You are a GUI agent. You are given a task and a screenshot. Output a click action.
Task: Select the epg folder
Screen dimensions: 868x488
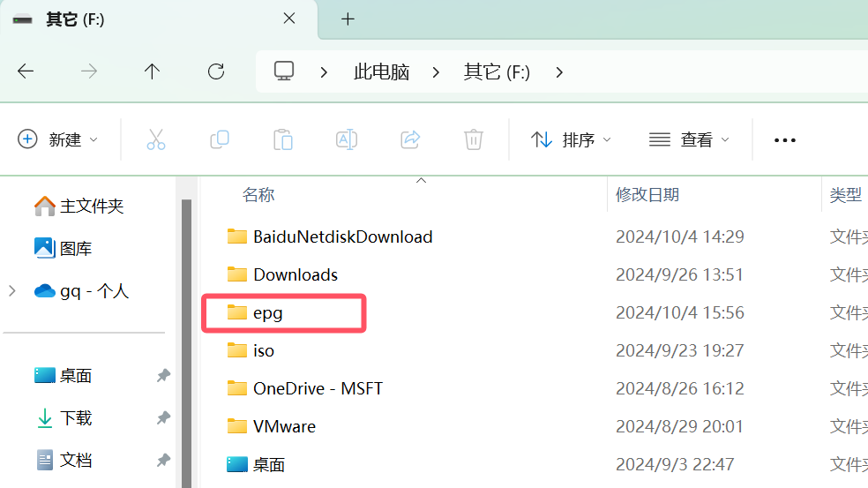268,313
